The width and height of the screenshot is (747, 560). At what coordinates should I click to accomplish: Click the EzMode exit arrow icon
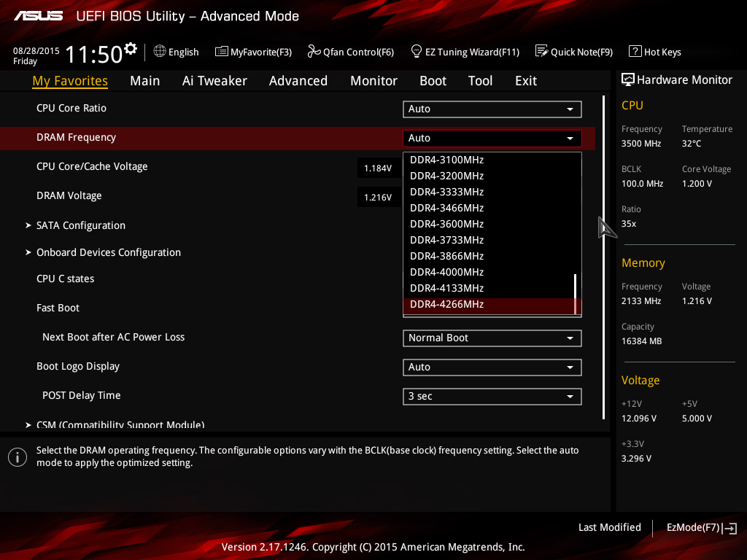click(729, 528)
